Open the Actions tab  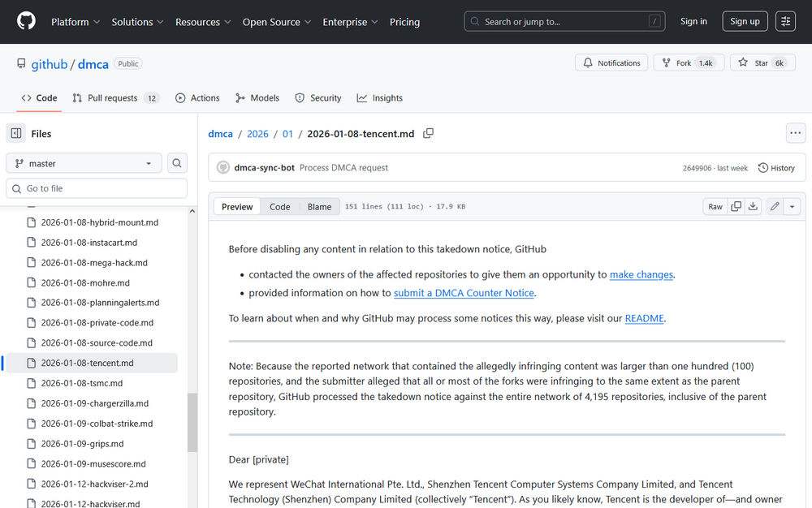click(197, 97)
